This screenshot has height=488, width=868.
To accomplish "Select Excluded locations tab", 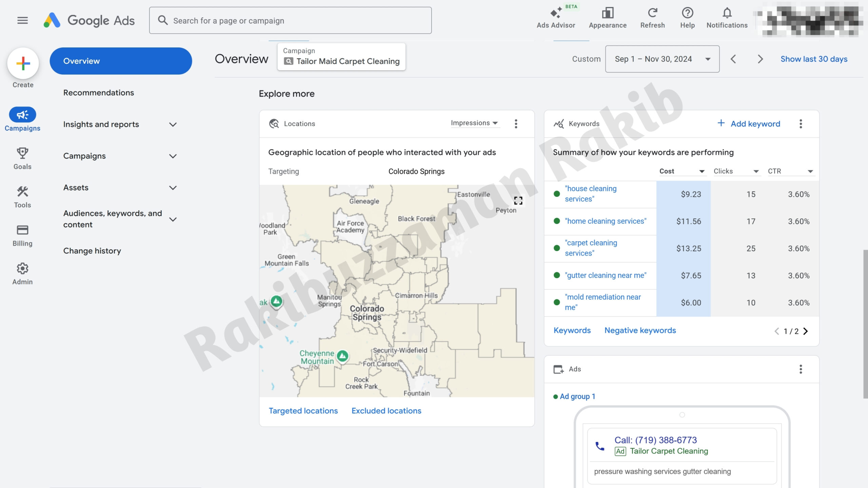I will [386, 411].
